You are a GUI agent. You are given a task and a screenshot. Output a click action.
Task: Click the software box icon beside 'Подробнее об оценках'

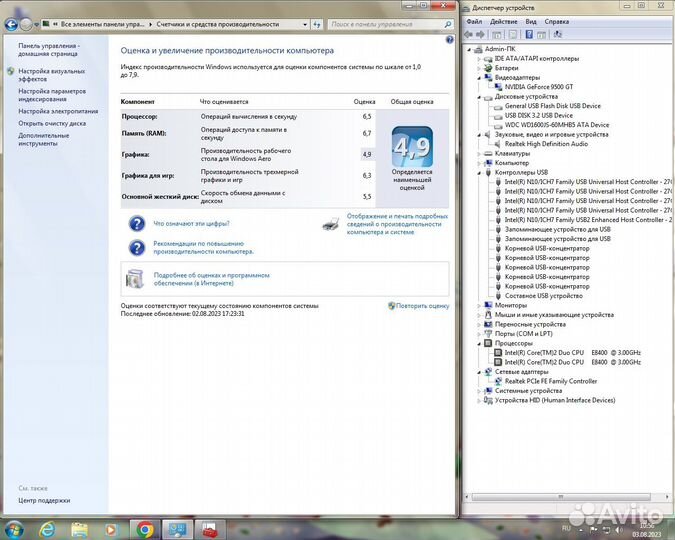135,279
